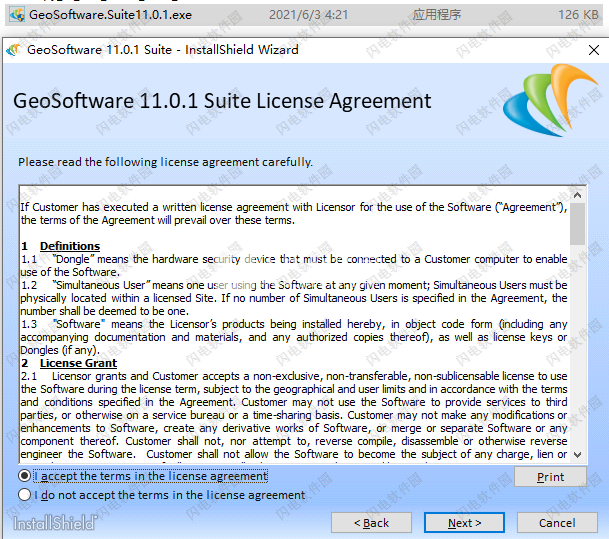The width and height of the screenshot is (609, 539).
Task: Click the 'GeoSoftware 11.0.1 Suite License Agreement' title
Action: click(222, 101)
